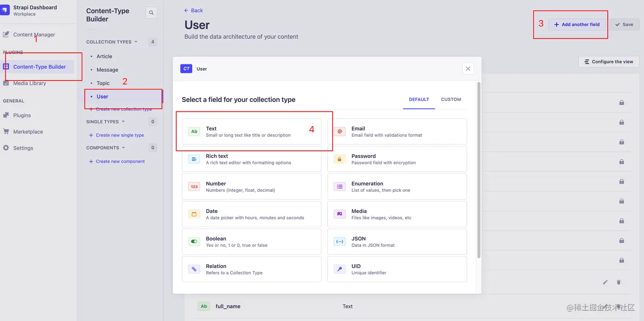Image resolution: width=644 pixels, height=321 pixels.
Task: Choose the Number field type
Action: pos(251,186)
